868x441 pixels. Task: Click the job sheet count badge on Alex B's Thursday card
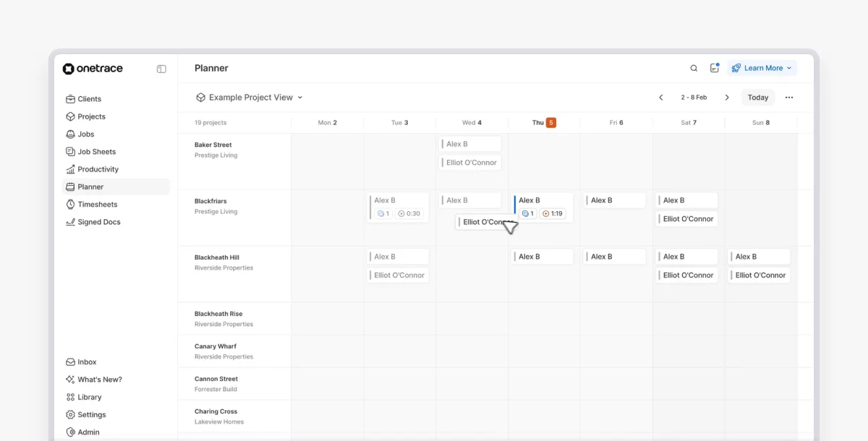[x=527, y=213]
